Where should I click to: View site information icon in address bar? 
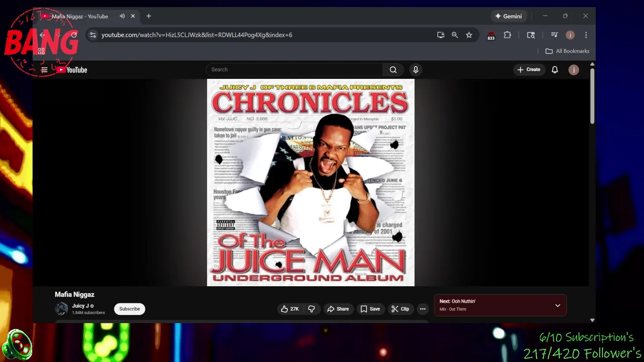point(92,35)
